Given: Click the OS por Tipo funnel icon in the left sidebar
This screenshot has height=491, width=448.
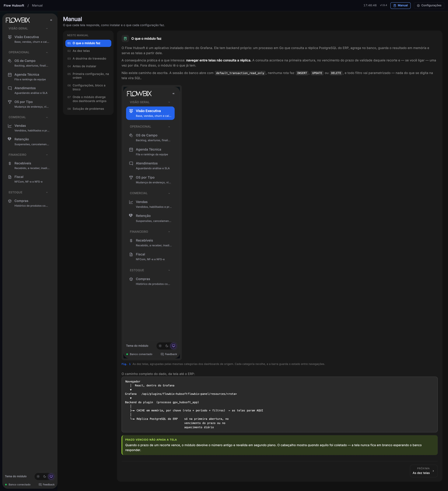Looking at the screenshot, I should (x=10, y=102).
